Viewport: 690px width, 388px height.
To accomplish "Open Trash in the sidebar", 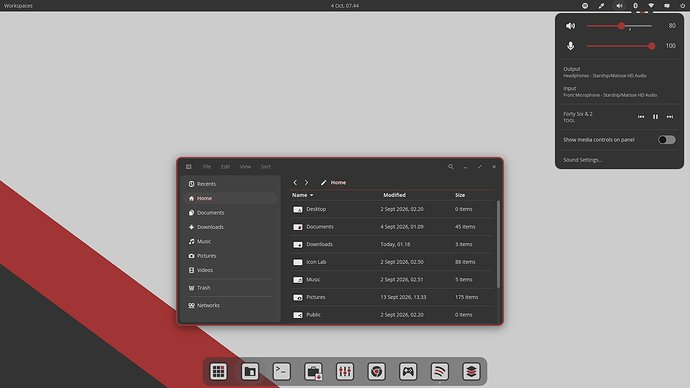I will click(230, 288).
